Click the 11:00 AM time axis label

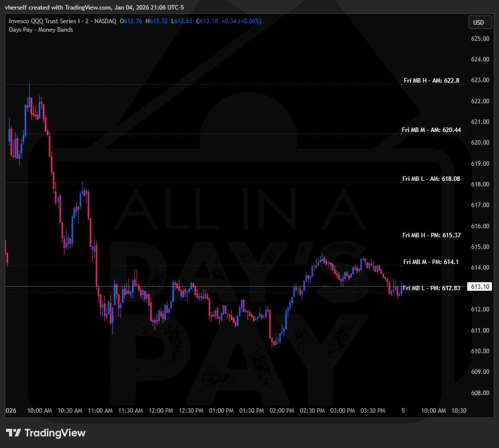pyautogui.click(x=100, y=410)
